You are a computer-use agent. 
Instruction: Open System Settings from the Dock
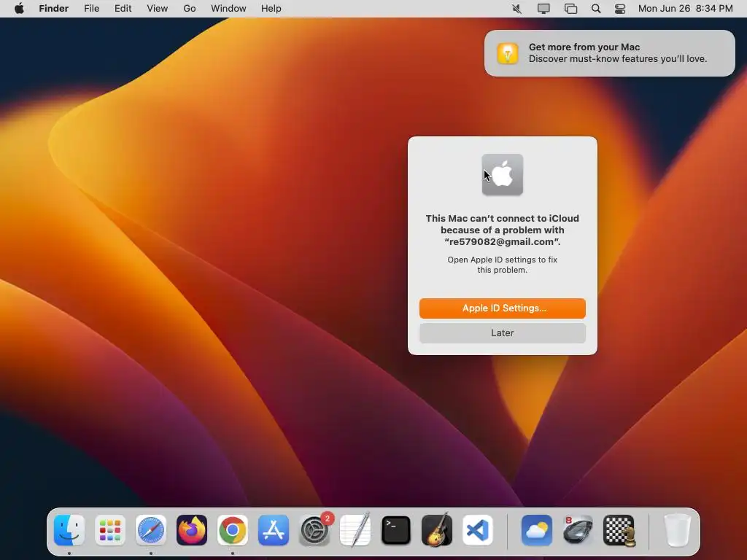[x=314, y=530]
